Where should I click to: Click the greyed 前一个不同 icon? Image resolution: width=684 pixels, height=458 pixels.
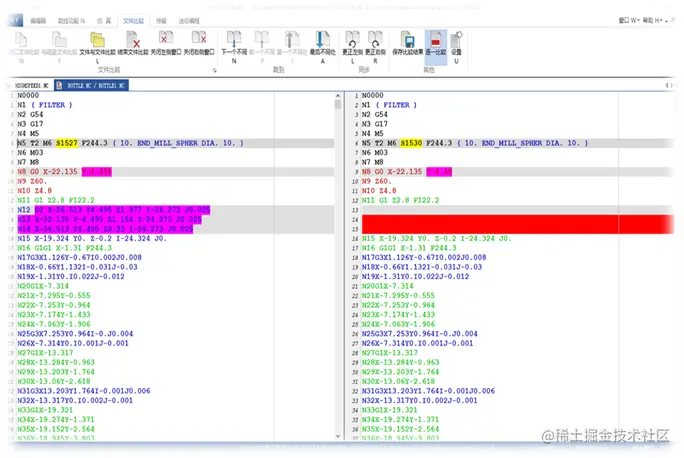click(262, 39)
